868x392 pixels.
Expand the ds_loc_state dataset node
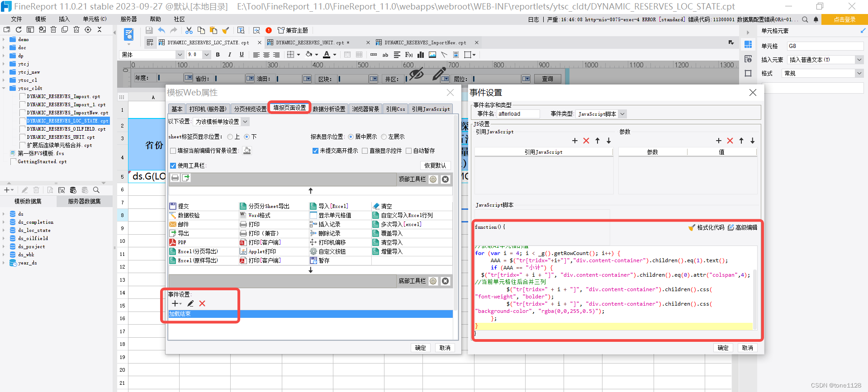(x=4, y=230)
